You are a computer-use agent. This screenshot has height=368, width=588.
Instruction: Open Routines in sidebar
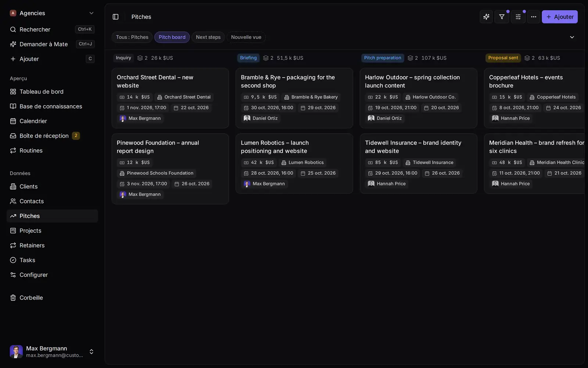pos(52,151)
